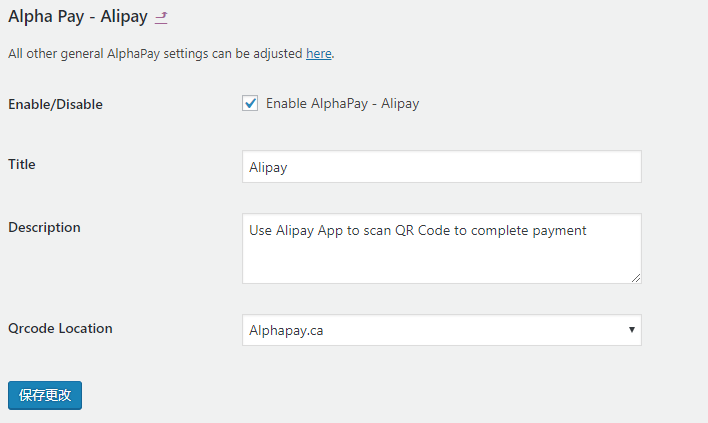
Task: Open the 'here' general settings link
Action: click(319, 54)
